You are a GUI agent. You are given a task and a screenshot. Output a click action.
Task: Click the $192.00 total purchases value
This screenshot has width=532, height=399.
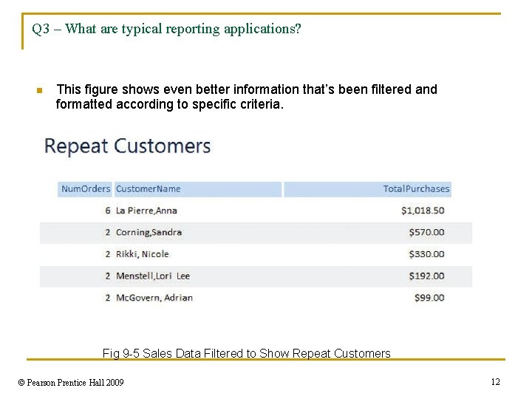pyautogui.click(x=426, y=276)
